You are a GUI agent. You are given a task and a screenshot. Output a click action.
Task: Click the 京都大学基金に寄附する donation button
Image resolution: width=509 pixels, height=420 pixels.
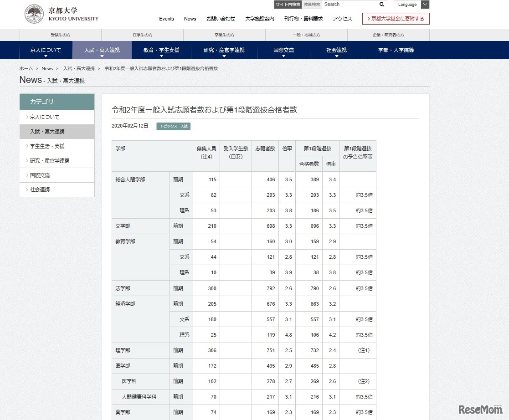click(396, 19)
